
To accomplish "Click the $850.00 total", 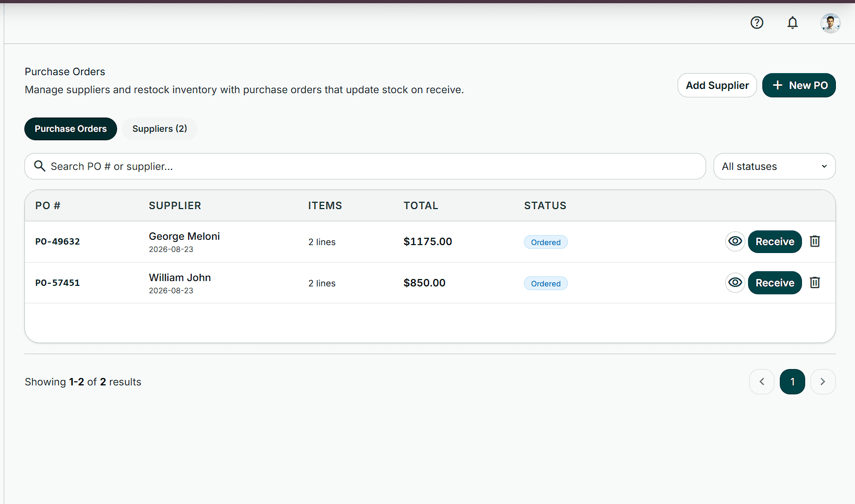I will (424, 283).
